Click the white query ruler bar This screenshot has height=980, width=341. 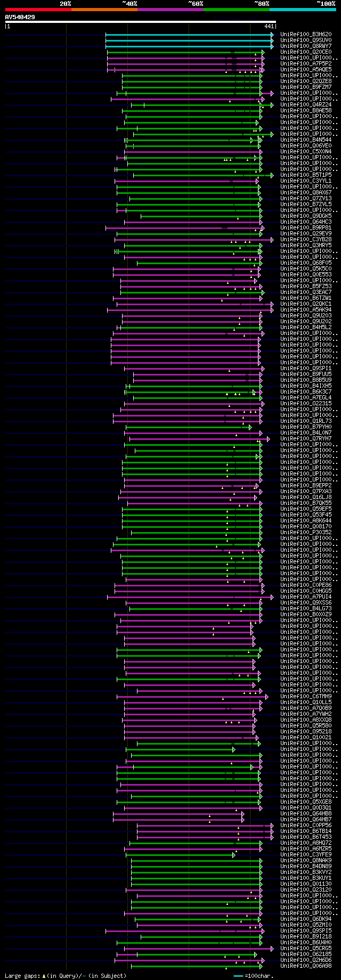(140, 22)
